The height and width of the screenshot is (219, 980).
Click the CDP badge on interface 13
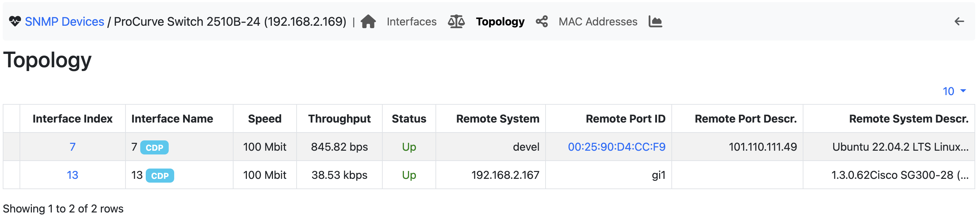(x=160, y=176)
